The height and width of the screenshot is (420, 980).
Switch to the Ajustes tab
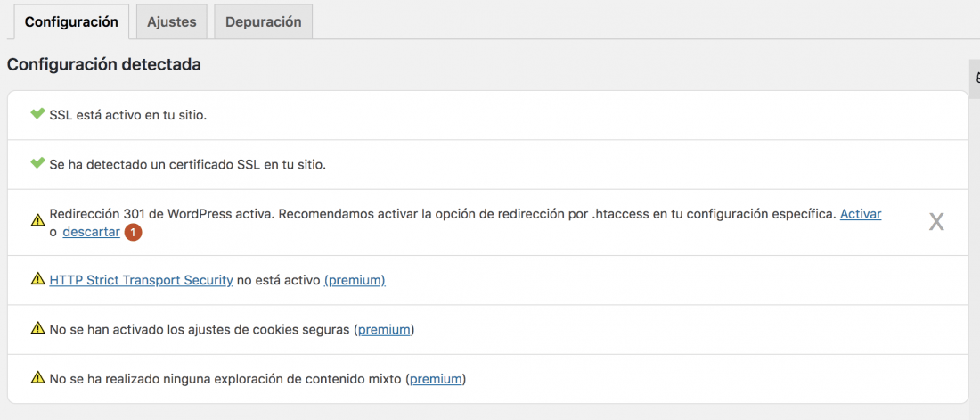(172, 22)
